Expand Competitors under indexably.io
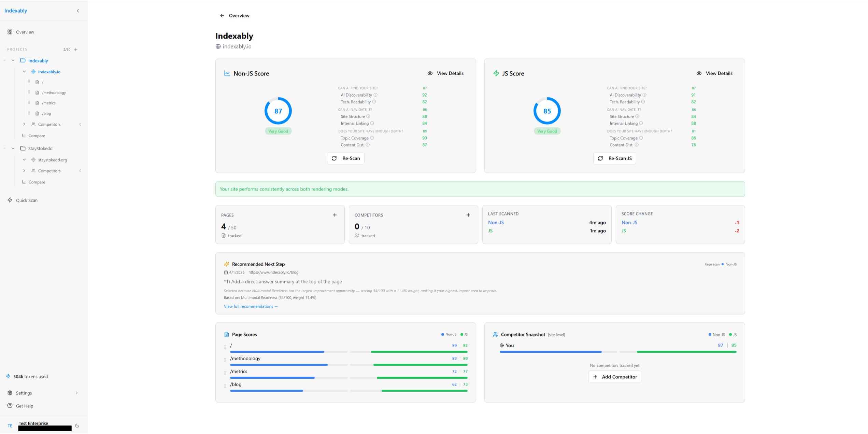Viewport: 868px width, 434px height. 24,124
